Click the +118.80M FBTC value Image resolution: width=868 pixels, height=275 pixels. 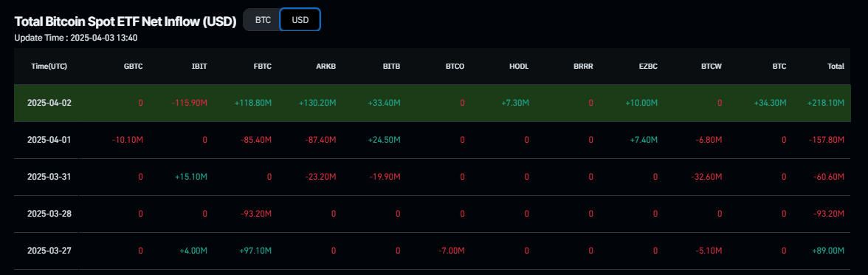(x=253, y=103)
